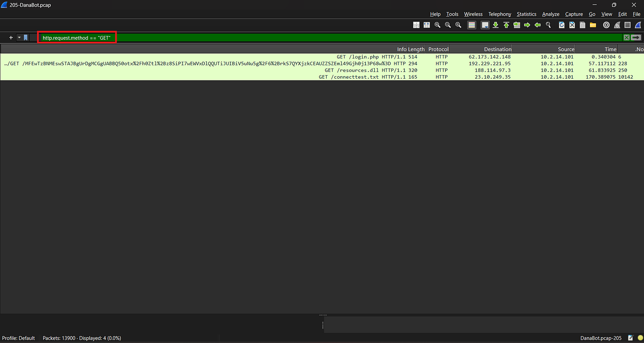Open the Statistics menu
Screen dimensions: 644x343
(x=526, y=14)
